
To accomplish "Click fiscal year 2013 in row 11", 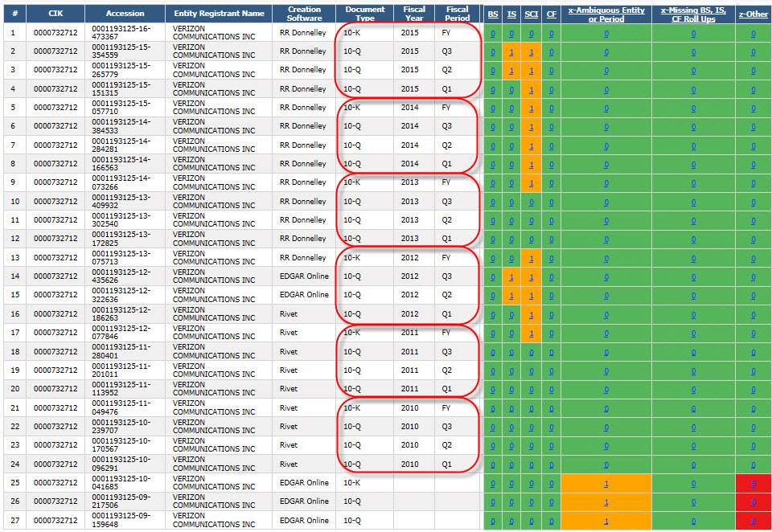I will (409, 220).
